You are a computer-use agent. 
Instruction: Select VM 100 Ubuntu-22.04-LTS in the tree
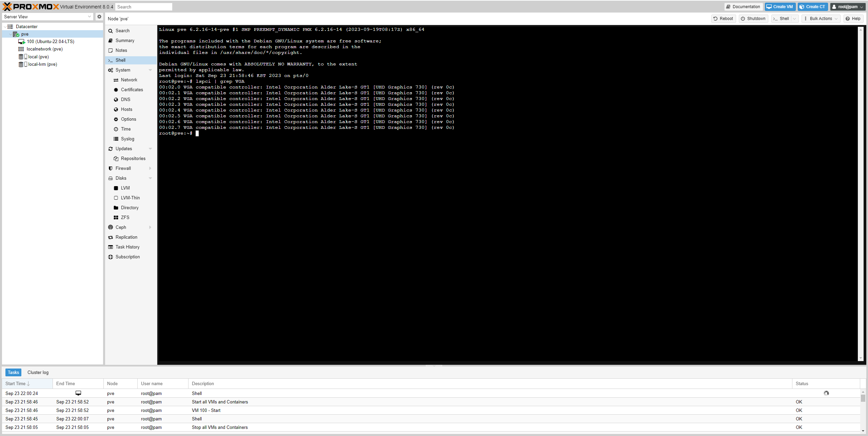[50, 41]
